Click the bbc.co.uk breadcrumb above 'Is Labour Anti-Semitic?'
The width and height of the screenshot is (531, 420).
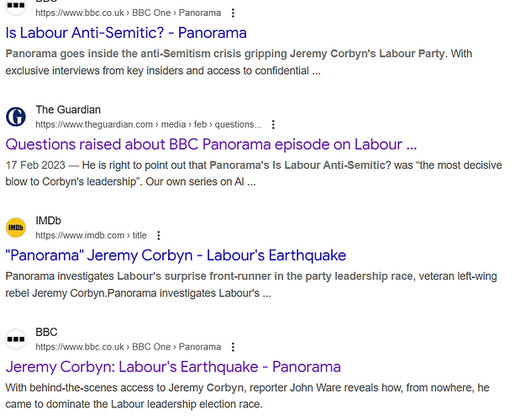pos(128,13)
